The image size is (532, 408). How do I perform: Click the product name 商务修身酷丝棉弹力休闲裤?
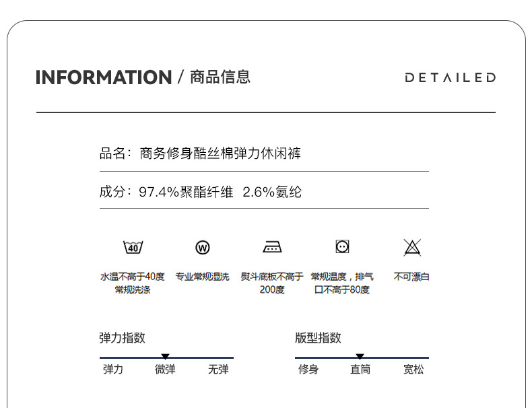pos(220,154)
